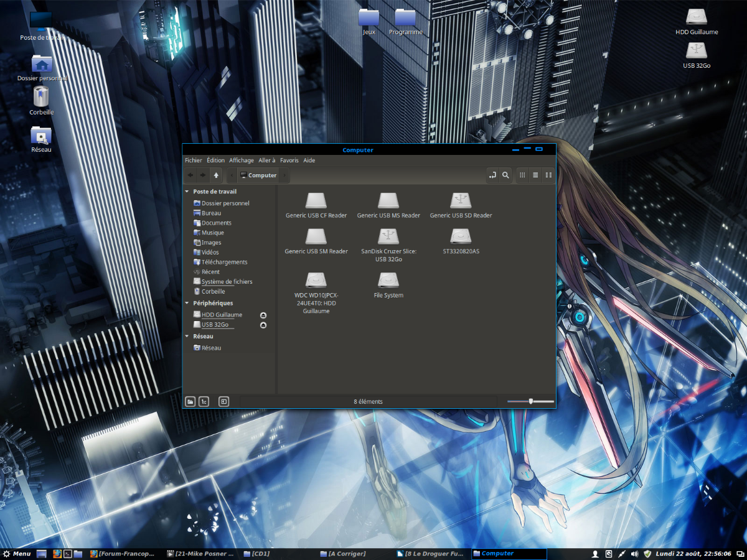Image resolution: width=747 pixels, height=560 pixels.
Task: Open the Aller à menu
Action: pos(267,161)
